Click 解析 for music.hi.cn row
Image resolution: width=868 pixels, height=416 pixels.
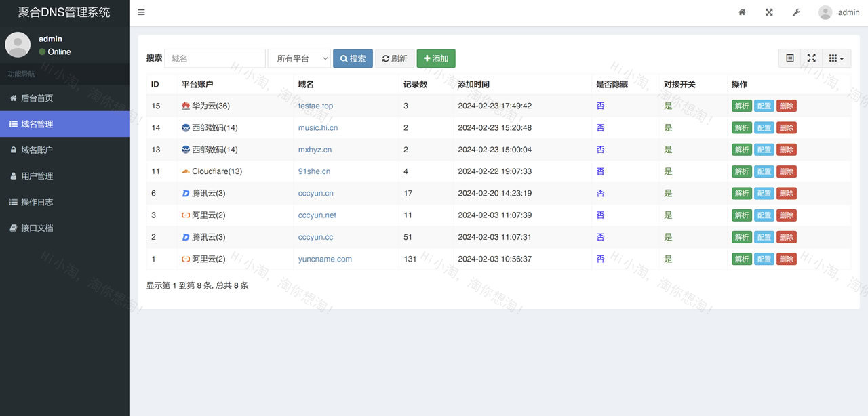coord(742,128)
